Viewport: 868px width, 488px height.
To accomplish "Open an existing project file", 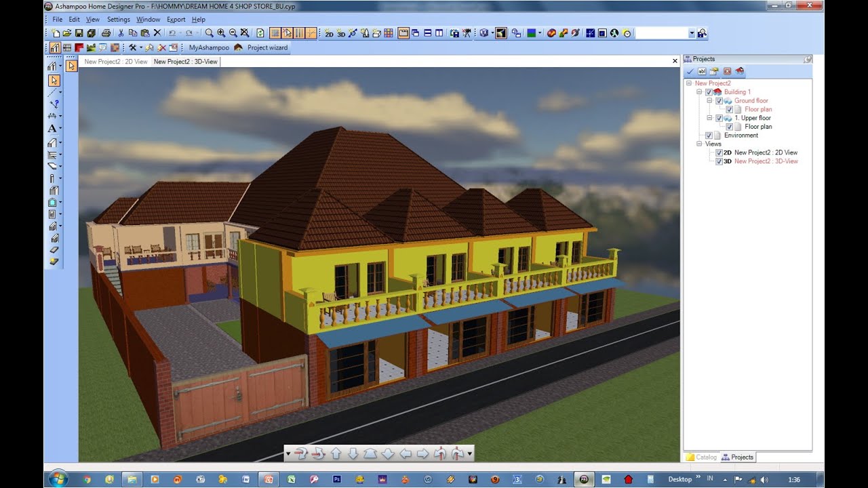I will tap(67, 33).
